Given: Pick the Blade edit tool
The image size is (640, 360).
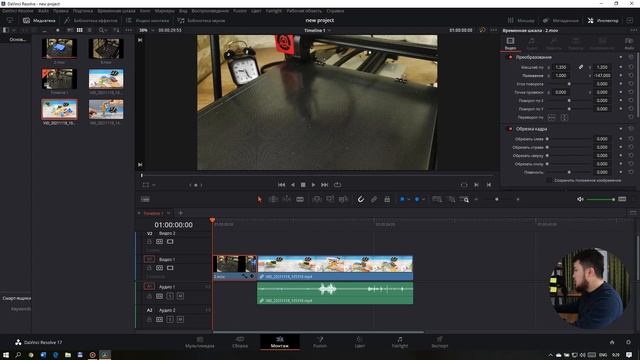Looking at the screenshot, I should coord(300,199).
